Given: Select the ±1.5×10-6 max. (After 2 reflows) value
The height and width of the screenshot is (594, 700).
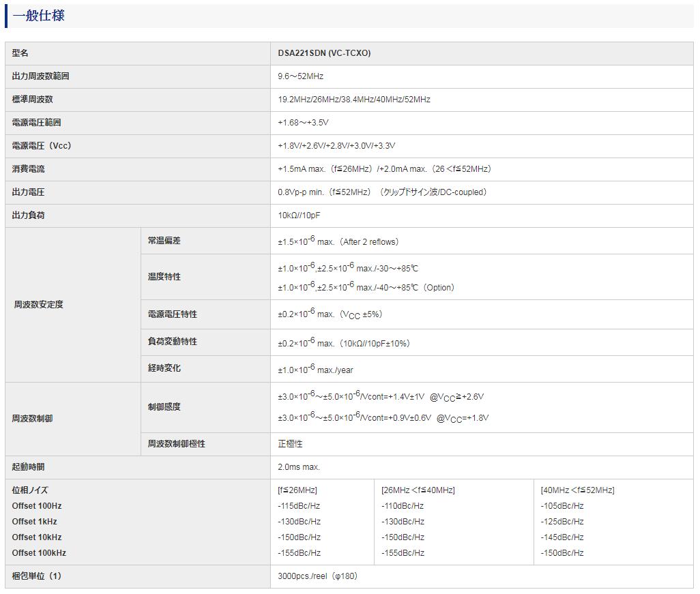Looking at the screenshot, I should [x=338, y=241].
